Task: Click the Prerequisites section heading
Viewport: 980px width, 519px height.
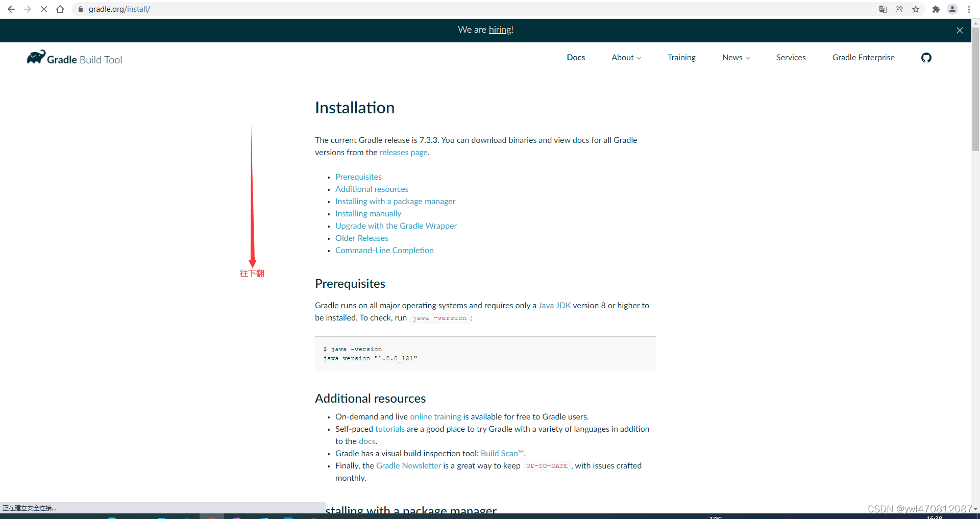Action: click(350, 284)
